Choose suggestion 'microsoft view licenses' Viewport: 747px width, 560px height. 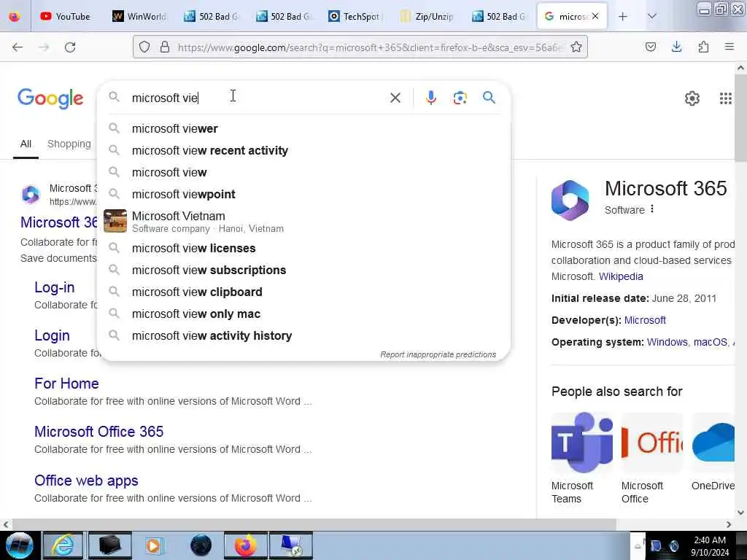[x=303, y=248]
